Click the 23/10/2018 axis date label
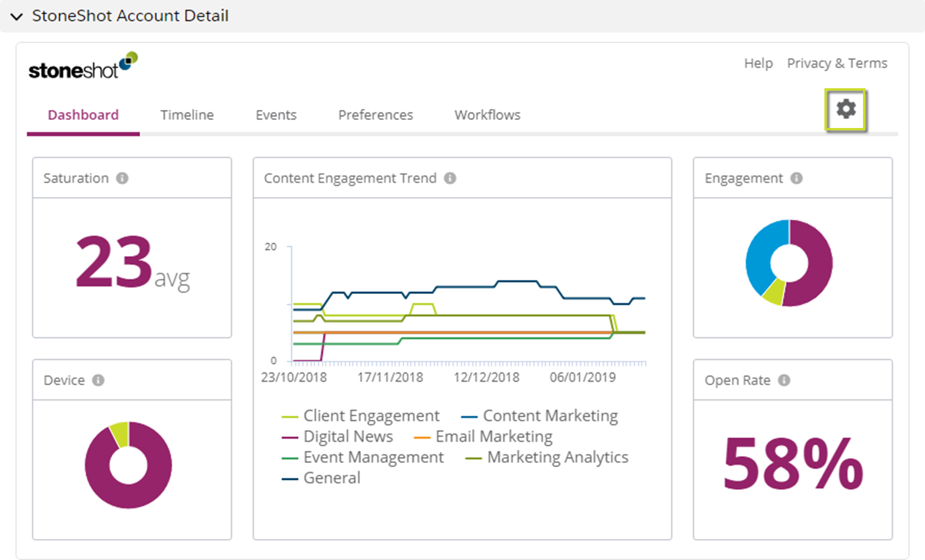This screenshot has height=560, width=925. (294, 378)
